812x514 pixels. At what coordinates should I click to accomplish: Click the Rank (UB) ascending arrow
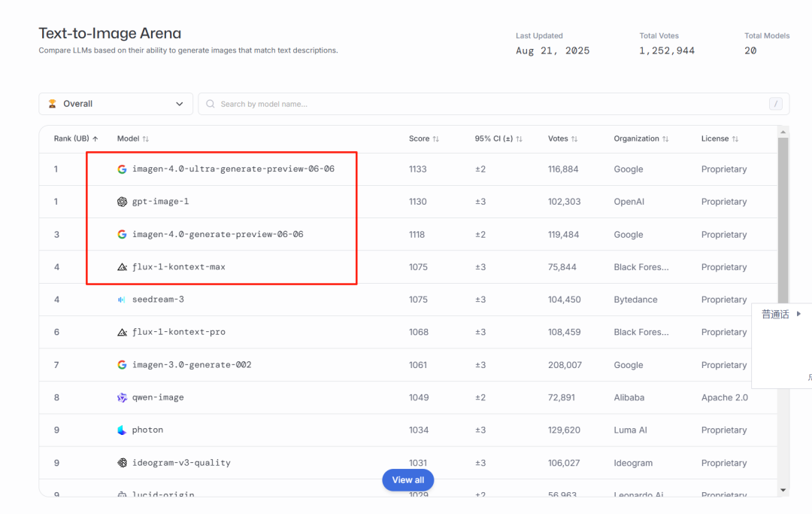(x=95, y=139)
